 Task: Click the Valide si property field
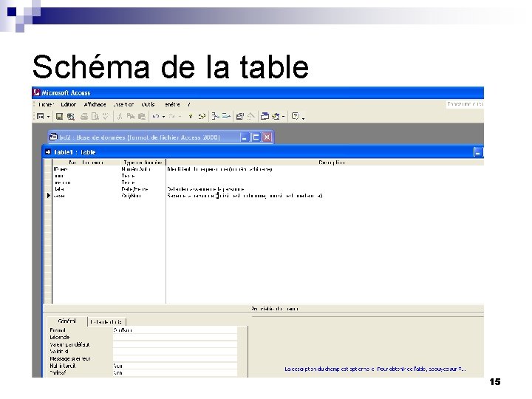coord(174,352)
